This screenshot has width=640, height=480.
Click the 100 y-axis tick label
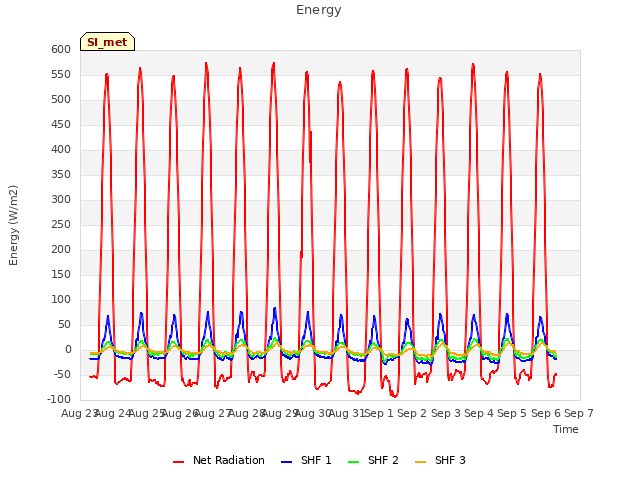tap(61, 300)
